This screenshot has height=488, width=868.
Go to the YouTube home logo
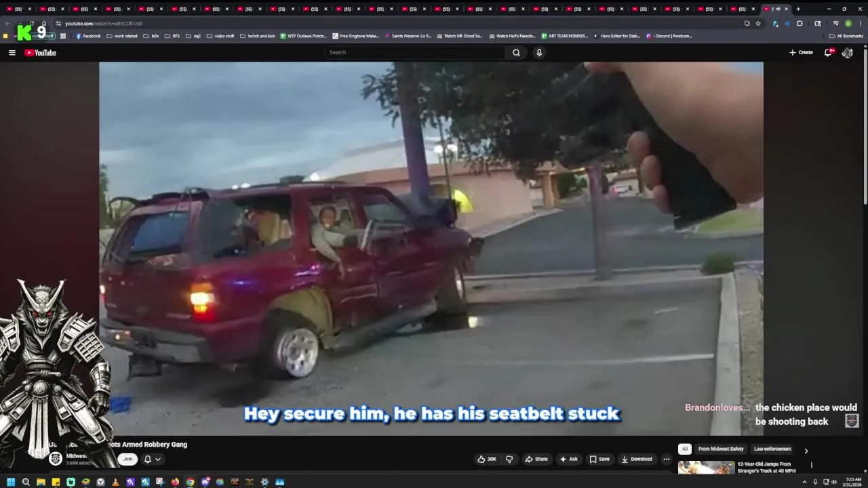pos(41,52)
